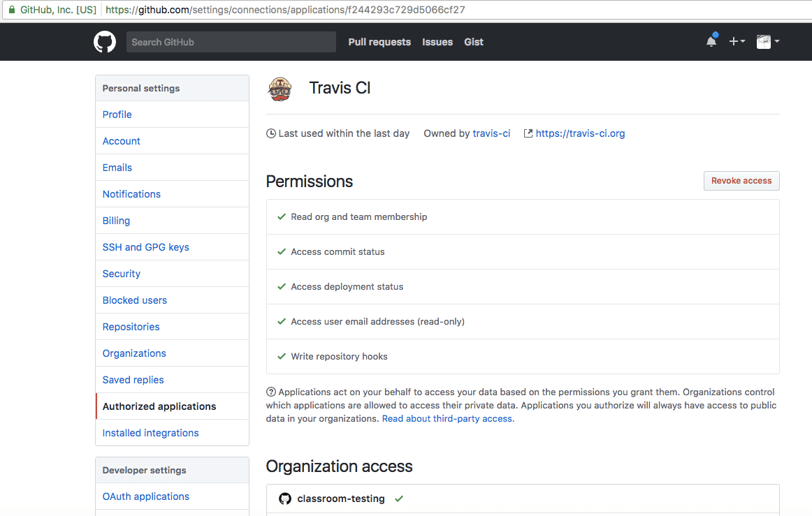812x516 pixels.
Task: Click the question mark help icon
Action: [x=271, y=392]
